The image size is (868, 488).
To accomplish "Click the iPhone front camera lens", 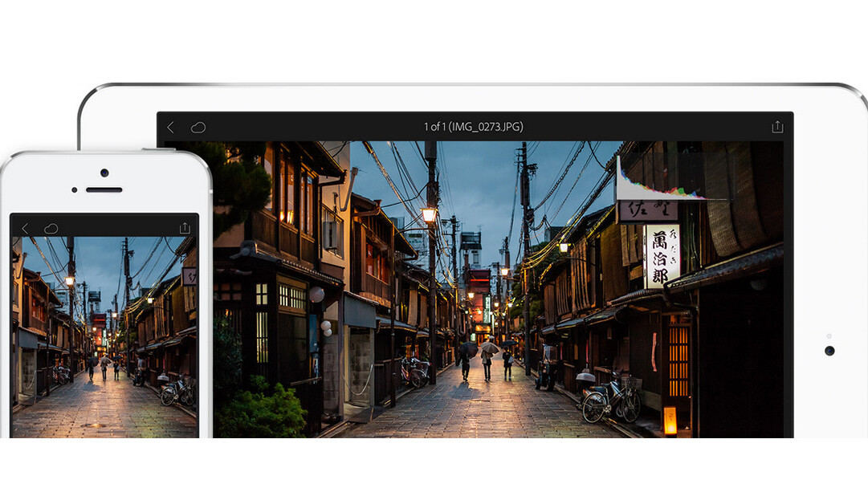I will pyautogui.click(x=104, y=173).
